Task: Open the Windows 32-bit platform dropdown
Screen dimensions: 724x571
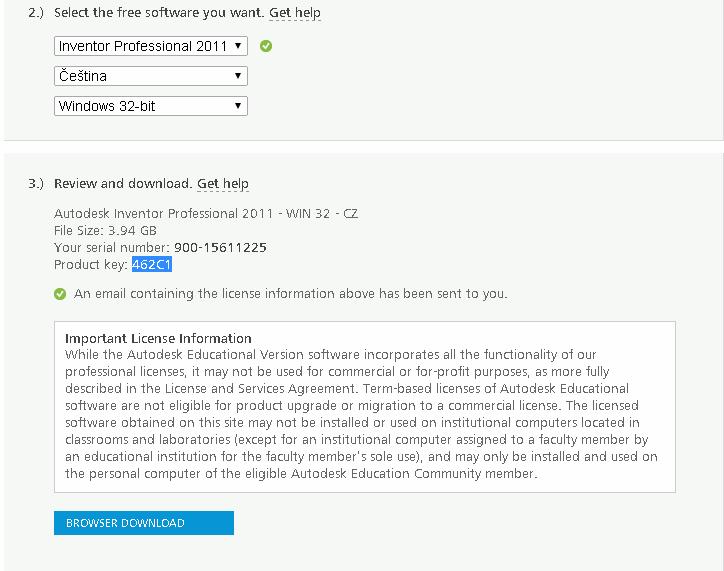Action: coord(150,106)
